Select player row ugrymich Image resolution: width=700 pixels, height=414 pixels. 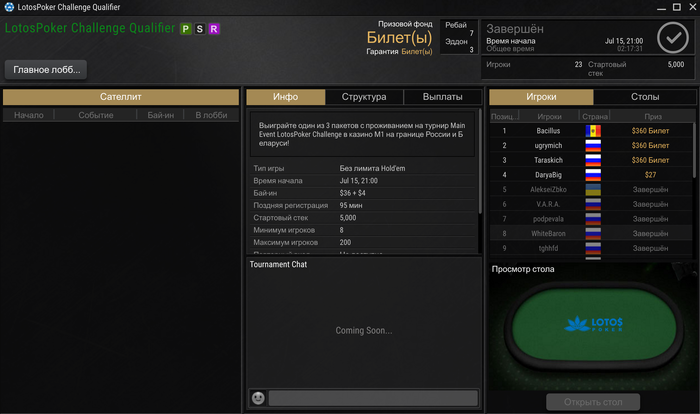591,146
